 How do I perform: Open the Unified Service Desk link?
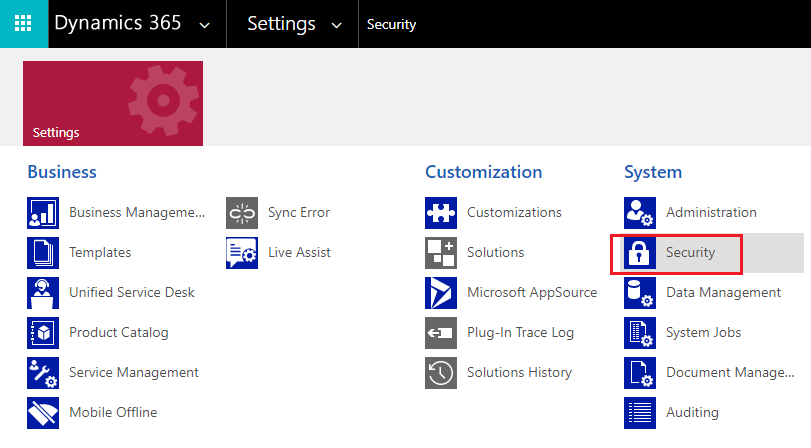coord(132,292)
